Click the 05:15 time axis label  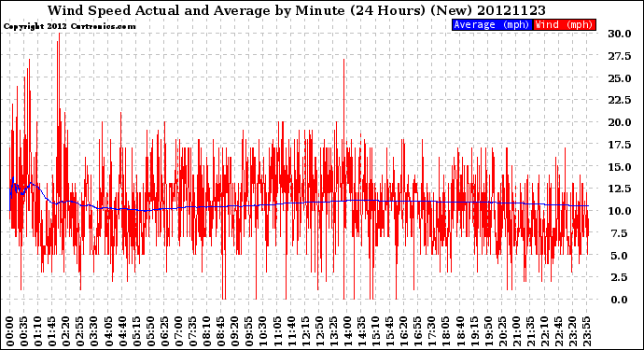coord(136,331)
